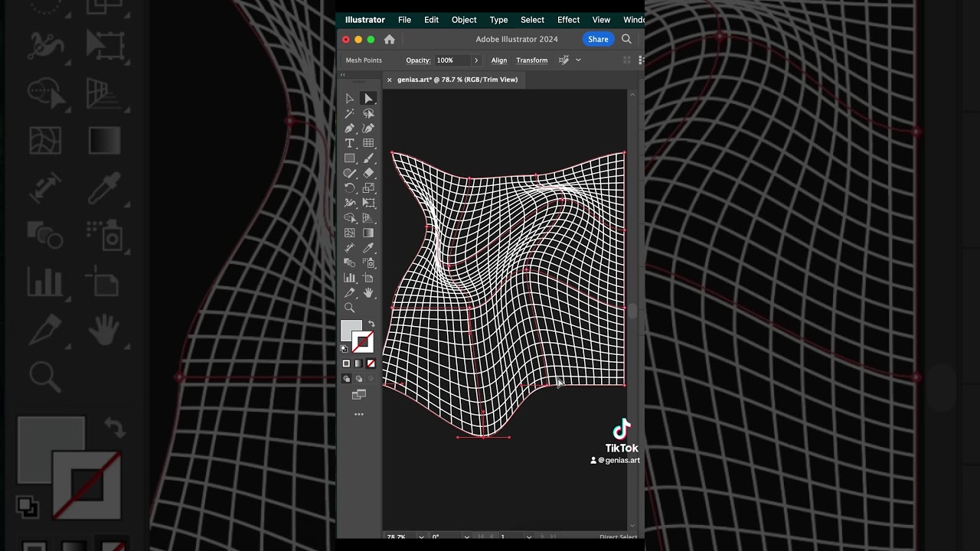This screenshot has height=551, width=980.
Task: Select the Curvature tool
Action: coord(368,129)
